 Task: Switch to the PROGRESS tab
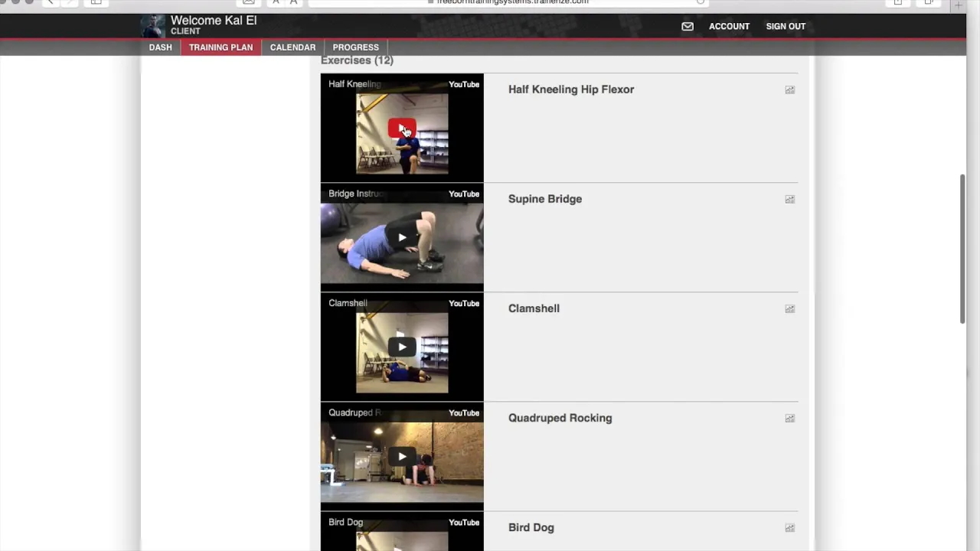pyautogui.click(x=356, y=47)
